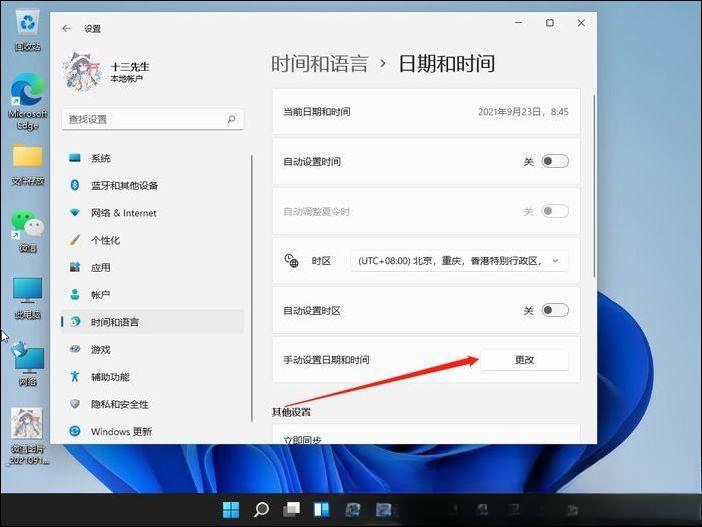Screen dimensions: 702x527
Task: Go back using the Settings back arrow
Action: 66,29
